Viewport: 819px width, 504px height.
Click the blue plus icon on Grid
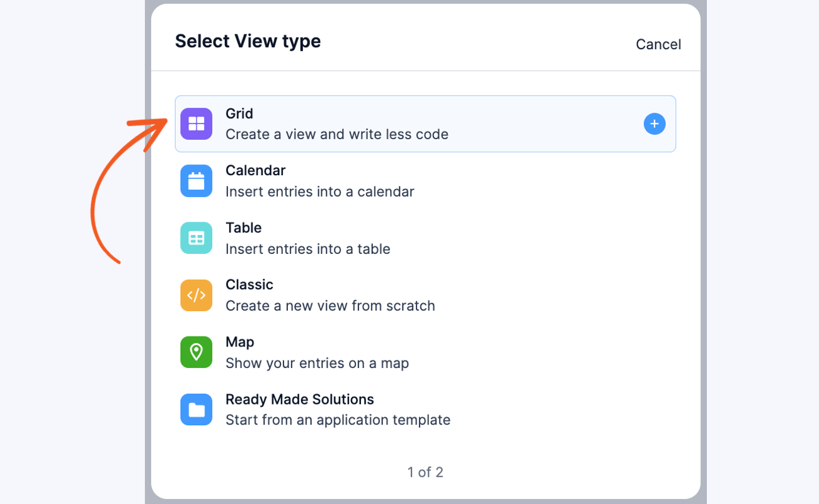(654, 123)
